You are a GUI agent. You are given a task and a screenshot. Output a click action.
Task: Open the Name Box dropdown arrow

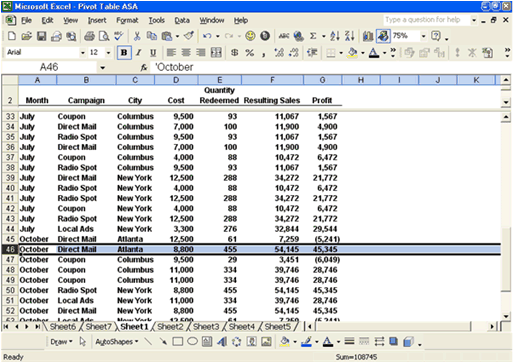coord(102,68)
